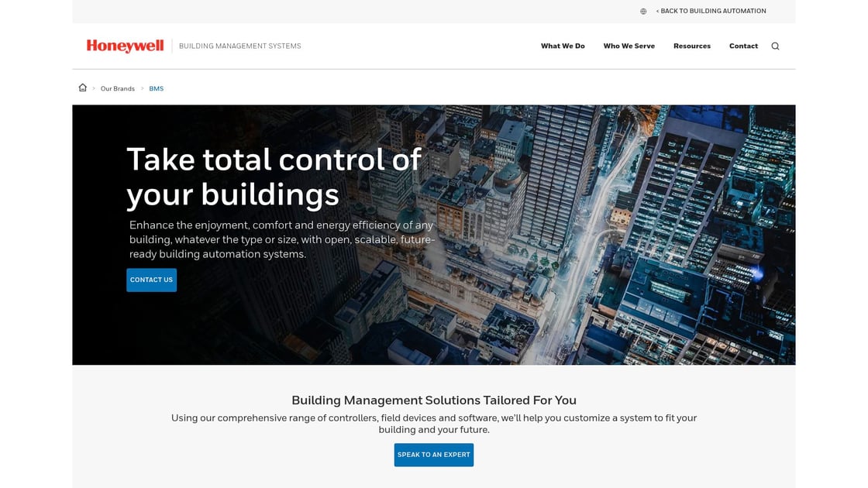Open the What We Do menu
Image resolution: width=868 pixels, height=488 pixels.
click(563, 46)
